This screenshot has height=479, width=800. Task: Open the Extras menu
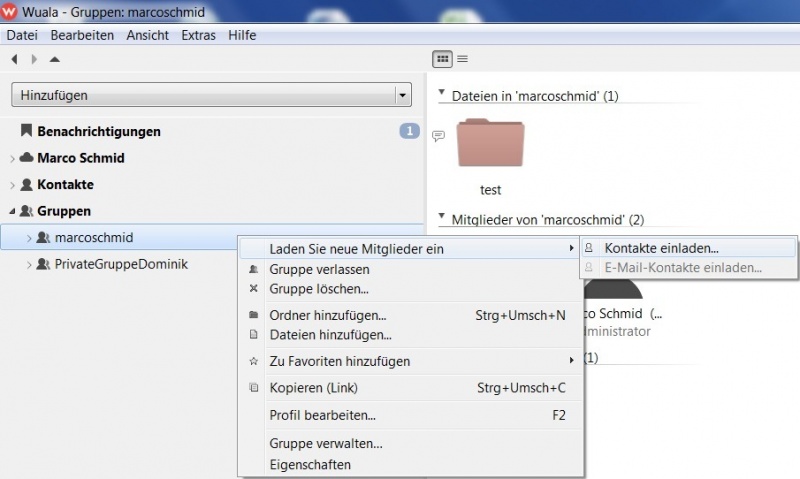click(x=198, y=35)
